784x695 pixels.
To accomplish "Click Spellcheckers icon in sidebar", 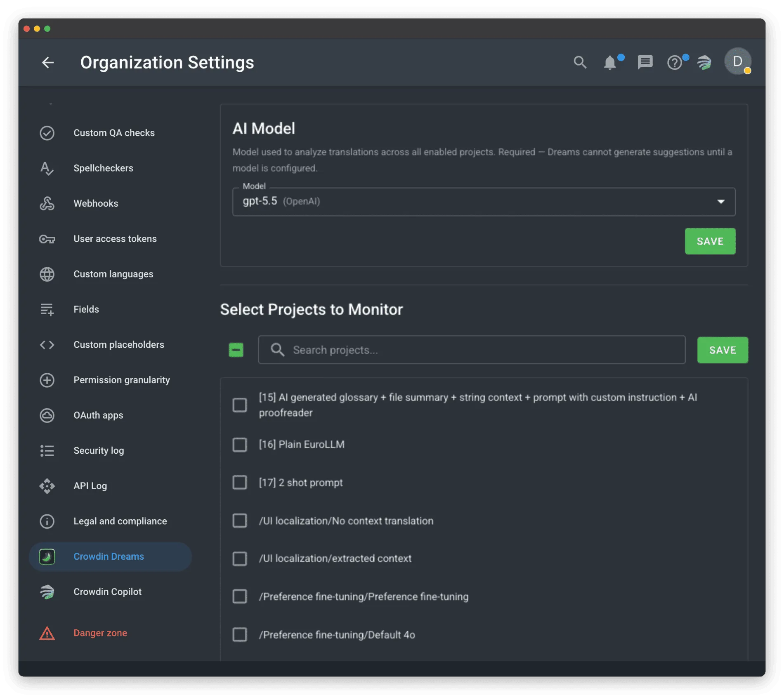I will (47, 168).
